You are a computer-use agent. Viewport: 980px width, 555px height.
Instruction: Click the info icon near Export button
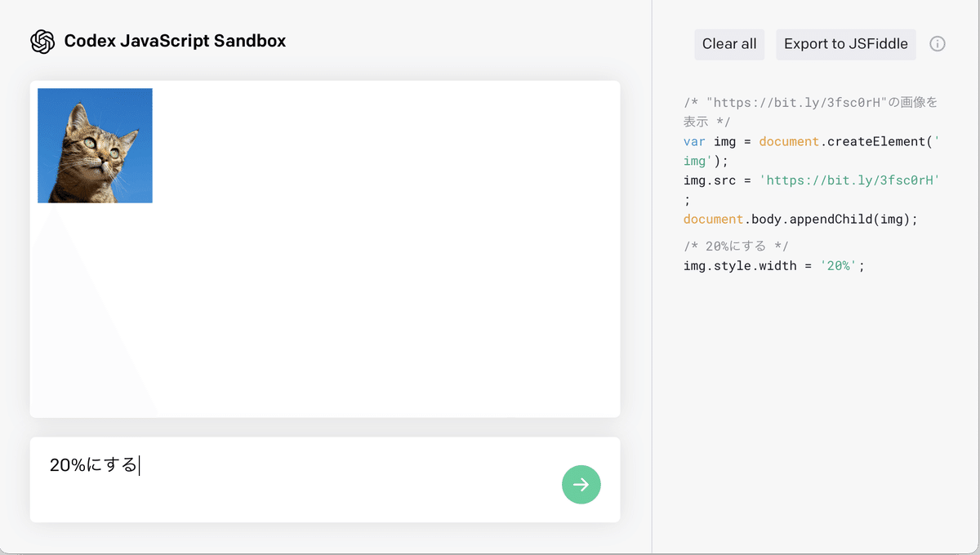[938, 44]
